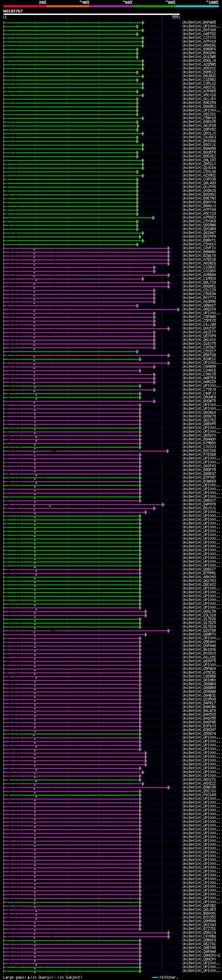Select hit label UniRef100_B0DWT5
222x980 pixels.
pos(199,401)
